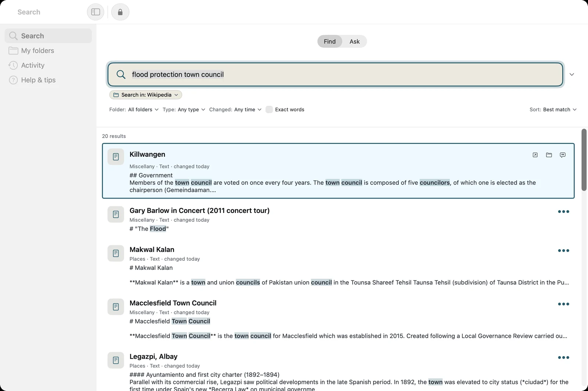This screenshot has width=588, height=391.
Task: Open Legazpi, Albay result title
Action: pyautogui.click(x=153, y=356)
